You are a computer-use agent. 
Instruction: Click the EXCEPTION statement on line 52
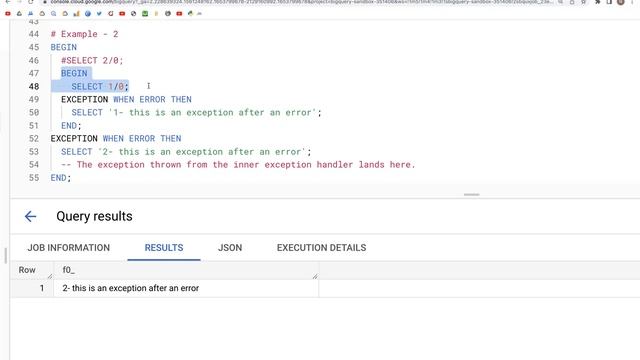coord(116,139)
